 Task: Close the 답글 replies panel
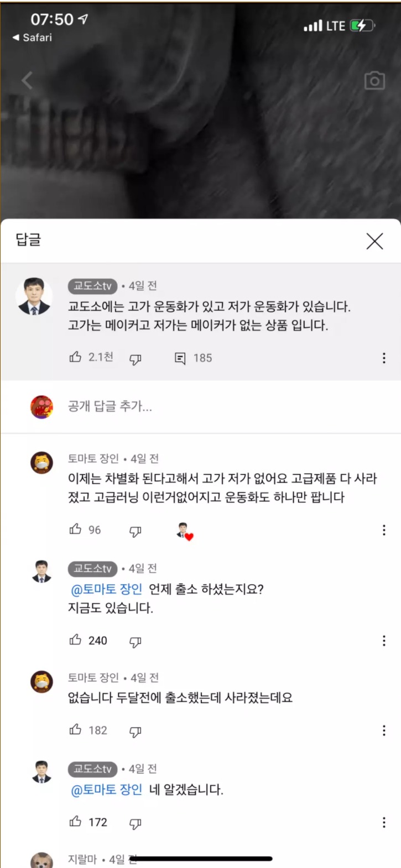(374, 241)
